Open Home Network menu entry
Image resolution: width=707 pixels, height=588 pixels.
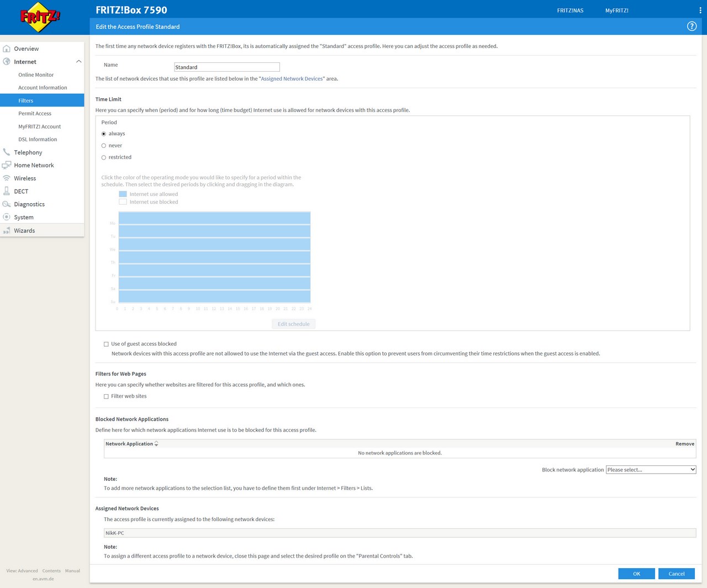34,165
